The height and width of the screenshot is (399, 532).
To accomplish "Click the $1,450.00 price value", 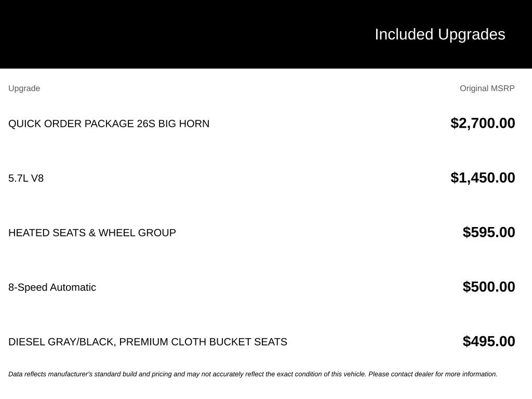I will tap(483, 178).
